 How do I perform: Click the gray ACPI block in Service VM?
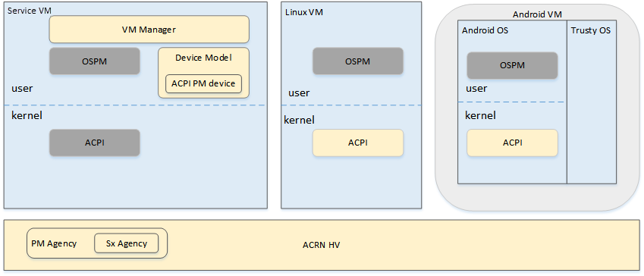click(95, 143)
